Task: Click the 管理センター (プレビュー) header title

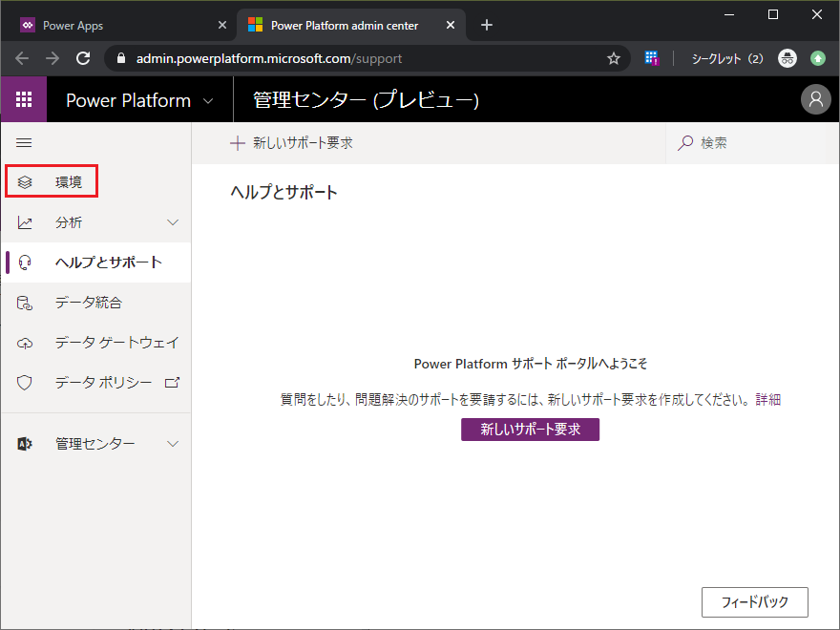Action: (x=366, y=100)
